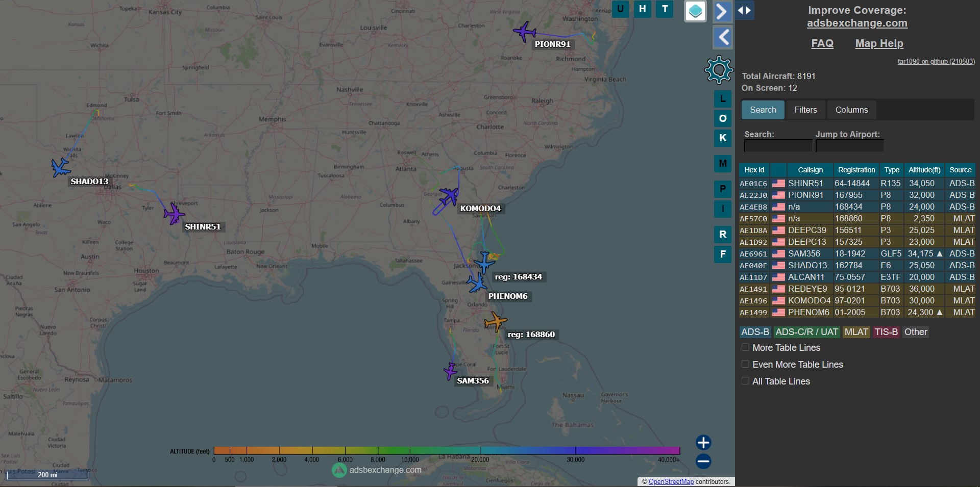Image resolution: width=980 pixels, height=487 pixels.
Task: Select the DEEPC13 table row
Action: point(857,242)
